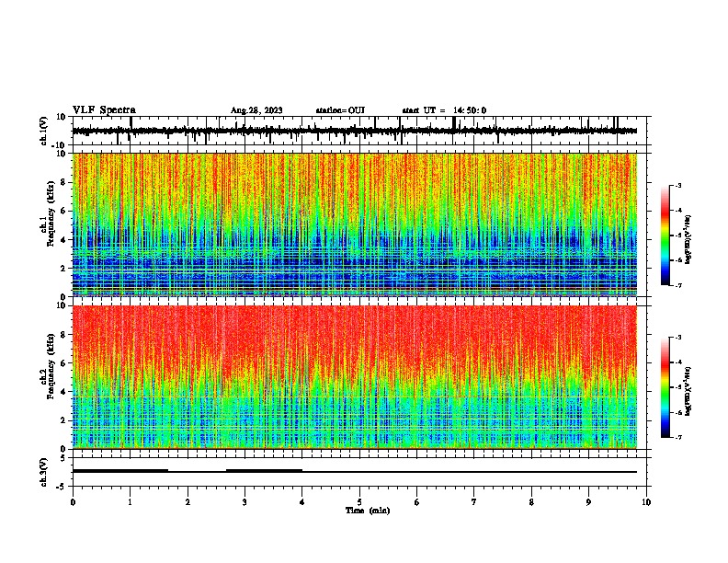This screenshot has height=563, width=728.
Task: Click the thick ch.3 segment near minute 1
Action: point(120,471)
